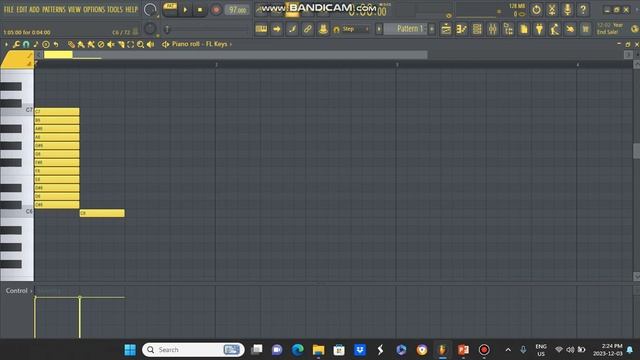640x360 pixels.
Task: Open piano roll options menu arrow
Action: point(6,44)
